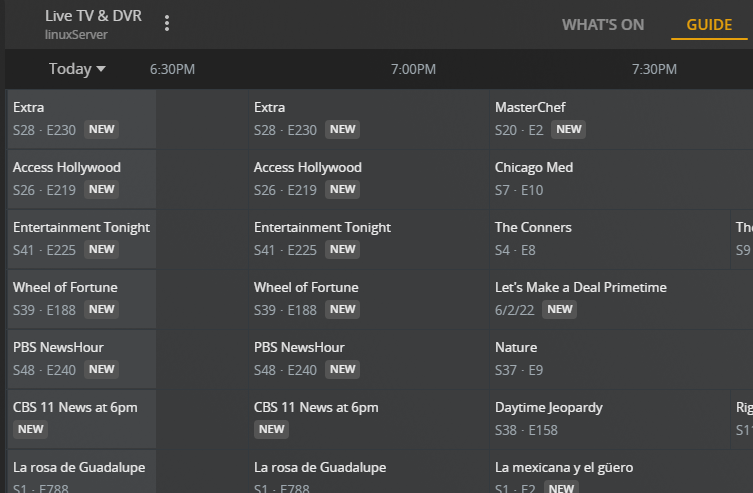The image size is (753, 493).
Task: Expand the Today day selector dropdown
Action: click(x=77, y=69)
